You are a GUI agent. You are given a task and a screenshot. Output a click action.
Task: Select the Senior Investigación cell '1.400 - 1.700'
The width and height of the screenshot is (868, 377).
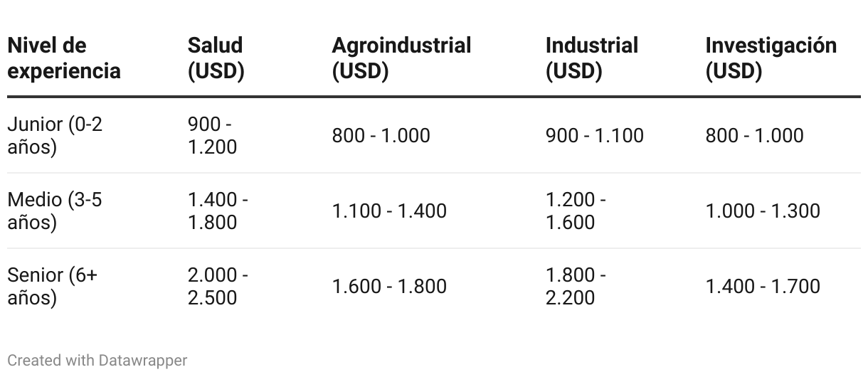(763, 286)
